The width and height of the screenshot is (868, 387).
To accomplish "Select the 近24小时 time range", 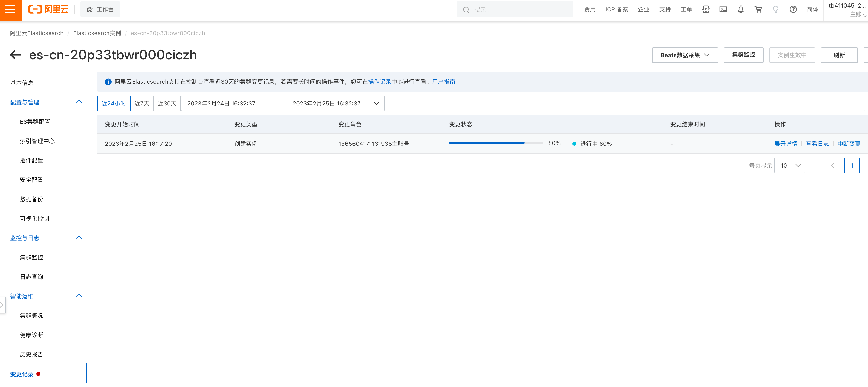I will 114,103.
